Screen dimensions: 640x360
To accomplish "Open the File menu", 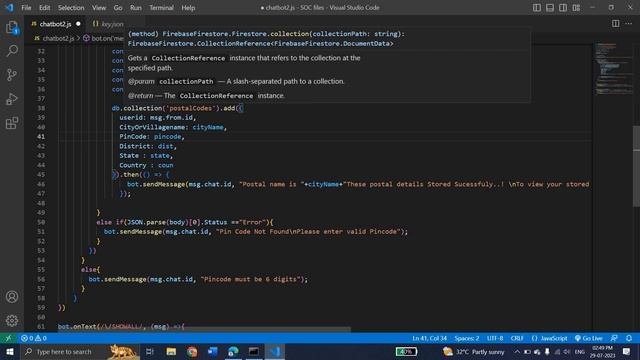I will (x=26, y=7).
